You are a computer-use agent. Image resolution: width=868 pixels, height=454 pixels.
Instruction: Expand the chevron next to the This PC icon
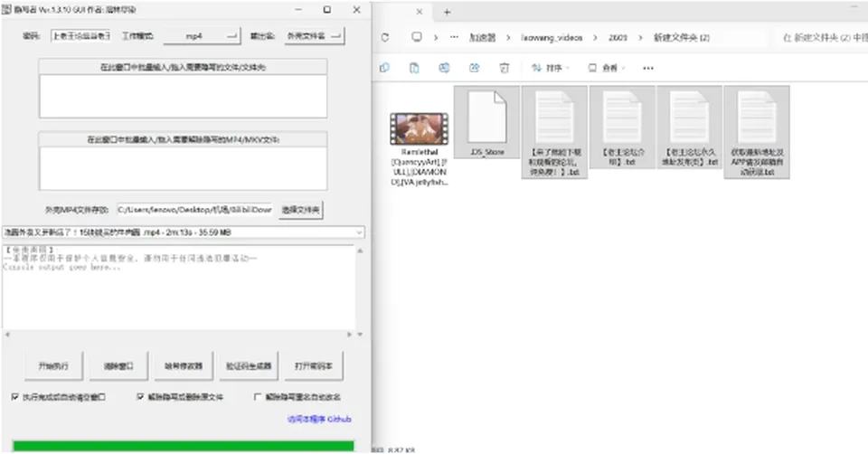[x=436, y=38]
